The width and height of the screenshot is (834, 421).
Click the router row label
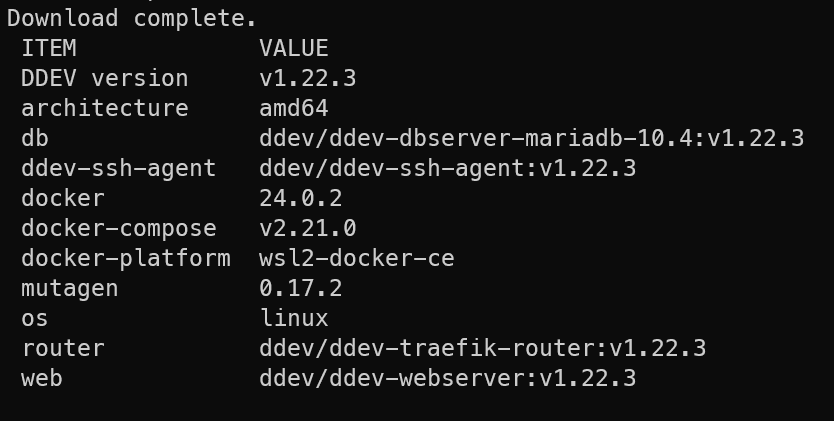pyautogui.click(x=62, y=348)
